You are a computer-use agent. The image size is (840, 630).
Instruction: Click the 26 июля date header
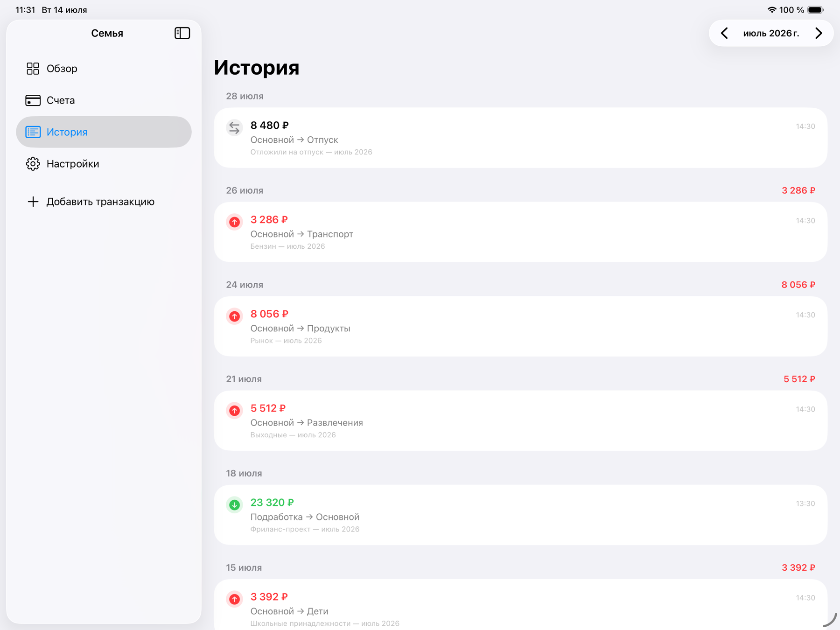tap(245, 190)
